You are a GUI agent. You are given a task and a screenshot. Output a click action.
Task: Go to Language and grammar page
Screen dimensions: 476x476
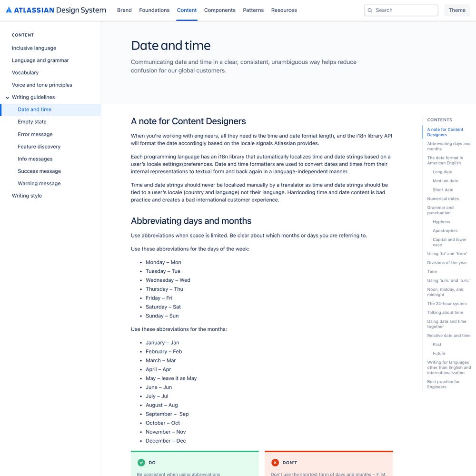pos(40,60)
